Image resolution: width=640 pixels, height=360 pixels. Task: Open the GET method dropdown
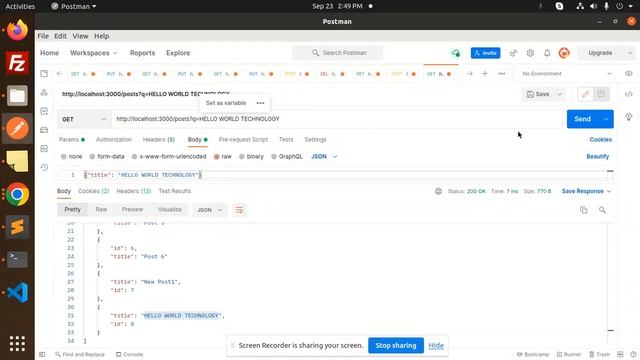click(84, 119)
